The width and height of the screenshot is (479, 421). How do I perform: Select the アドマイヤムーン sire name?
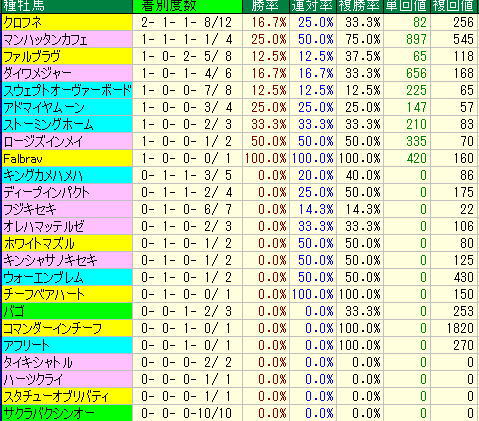click(44, 107)
